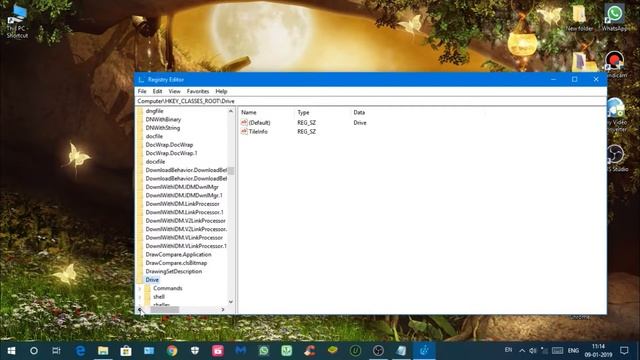Image resolution: width=640 pixels, height=360 pixels.
Task: Click the TileInfo string value icon
Action: [244, 131]
